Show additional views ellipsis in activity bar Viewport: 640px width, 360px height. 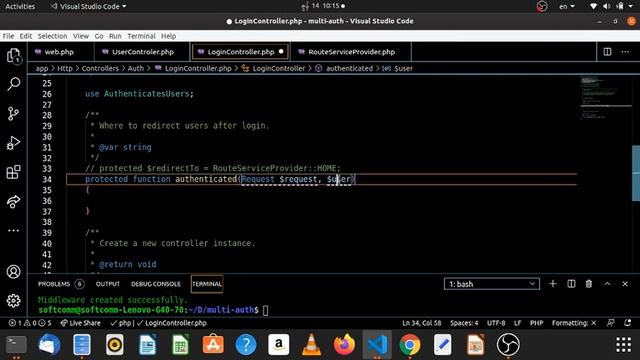tap(13, 231)
